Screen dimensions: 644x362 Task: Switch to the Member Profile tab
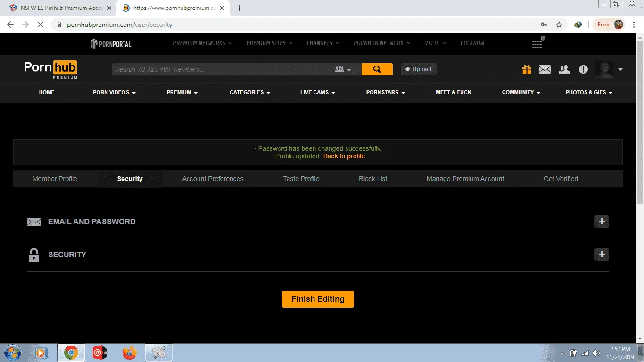coord(55,179)
